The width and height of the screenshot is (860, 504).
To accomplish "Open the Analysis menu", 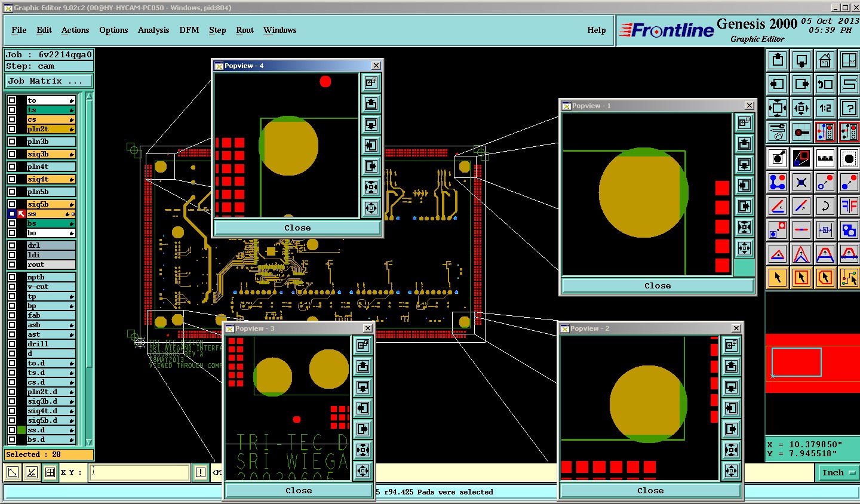I will (x=153, y=30).
